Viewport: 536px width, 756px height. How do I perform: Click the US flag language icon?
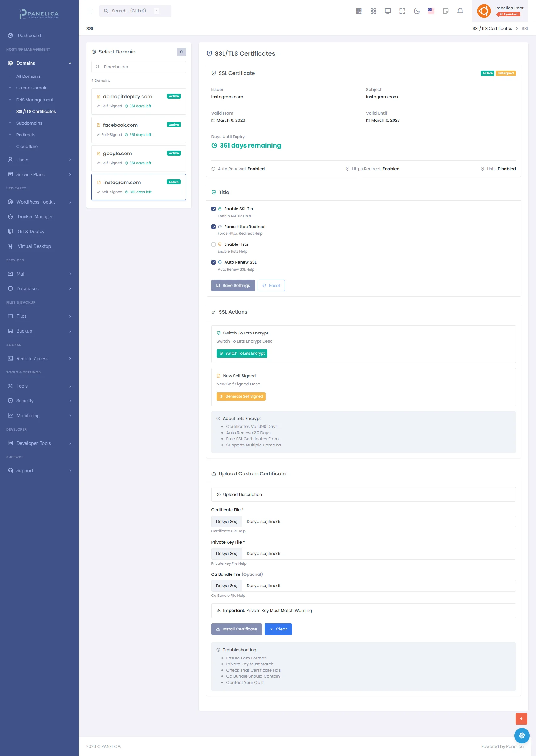(x=431, y=11)
